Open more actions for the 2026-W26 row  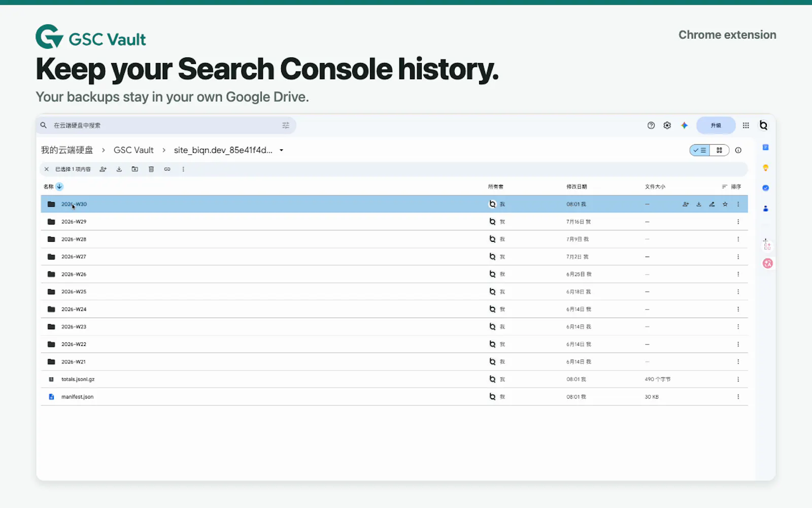tap(738, 274)
